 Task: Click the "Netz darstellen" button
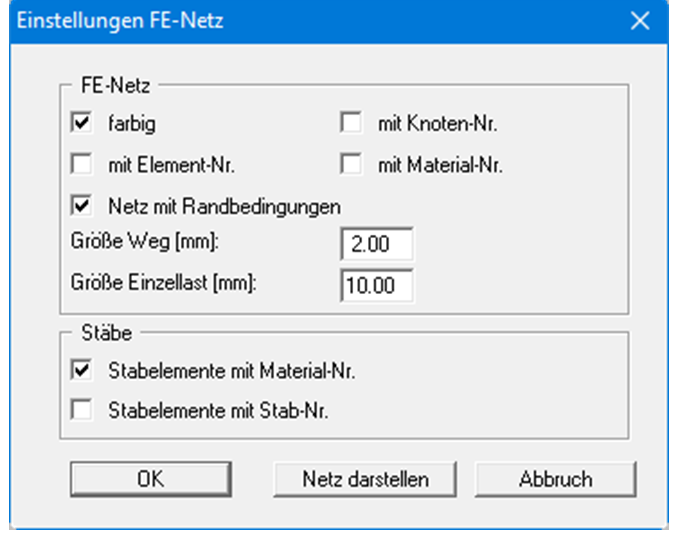pos(365,479)
